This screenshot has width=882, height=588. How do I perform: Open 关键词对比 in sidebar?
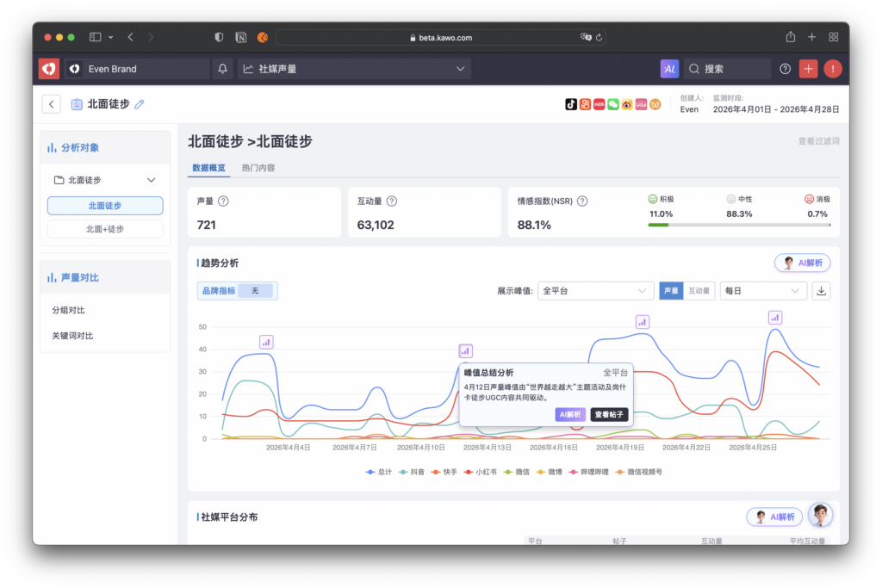click(x=72, y=336)
